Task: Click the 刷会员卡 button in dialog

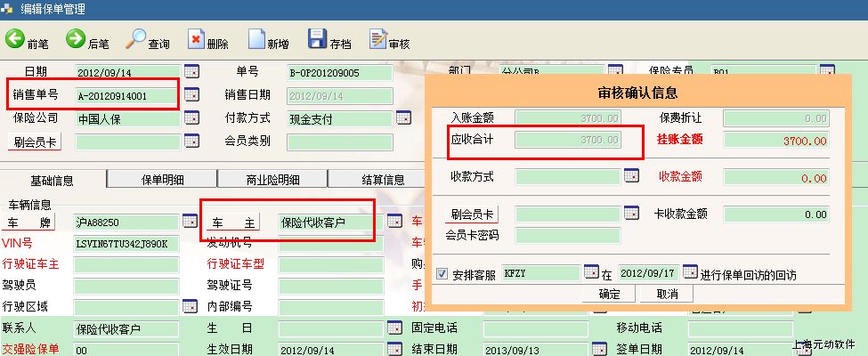Action: pyautogui.click(x=472, y=214)
